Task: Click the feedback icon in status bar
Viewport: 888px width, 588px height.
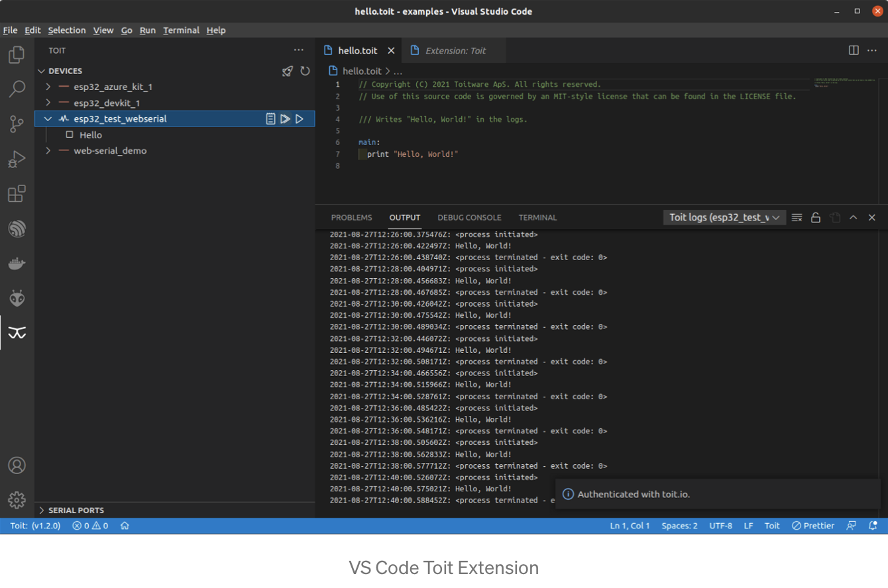Action: coord(851,526)
